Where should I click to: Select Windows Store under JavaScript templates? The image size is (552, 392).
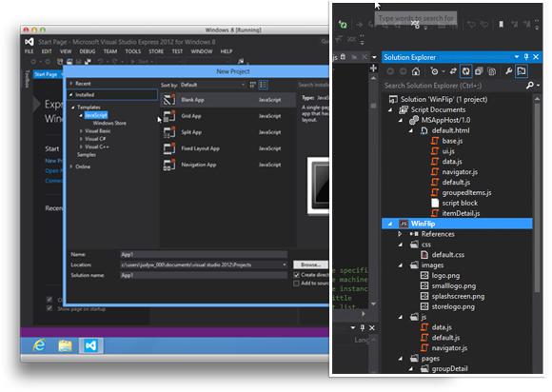[x=109, y=123]
